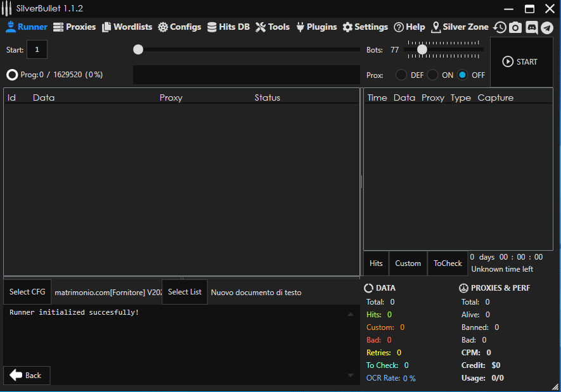Show the ToCheck results tab
The width and height of the screenshot is (561, 392).
tap(448, 263)
